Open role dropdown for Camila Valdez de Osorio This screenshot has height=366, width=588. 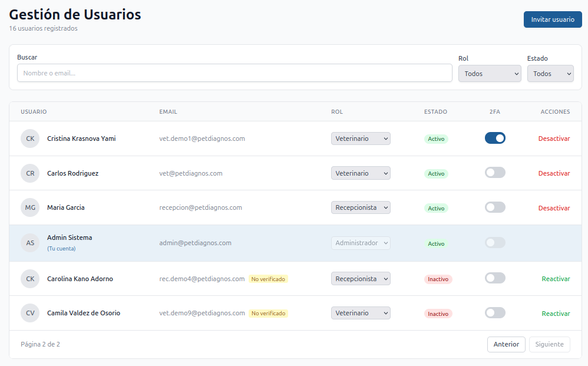[x=361, y=313]
